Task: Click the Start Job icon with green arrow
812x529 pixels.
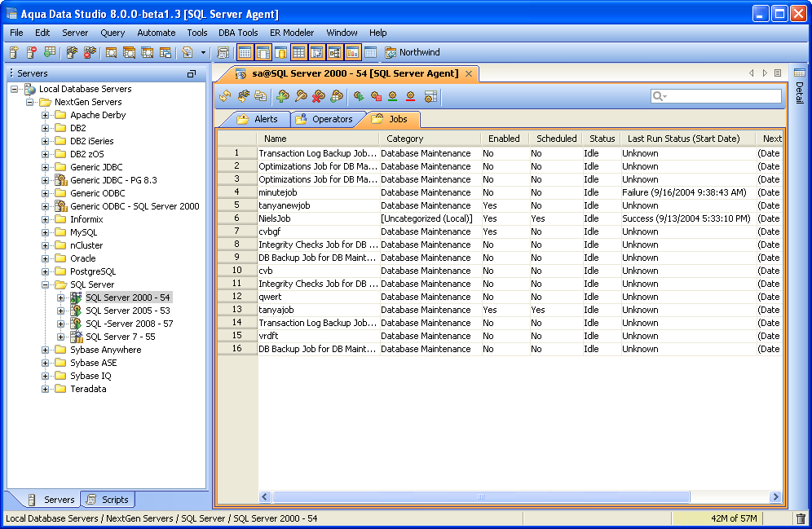Action: tap(359, 96)
